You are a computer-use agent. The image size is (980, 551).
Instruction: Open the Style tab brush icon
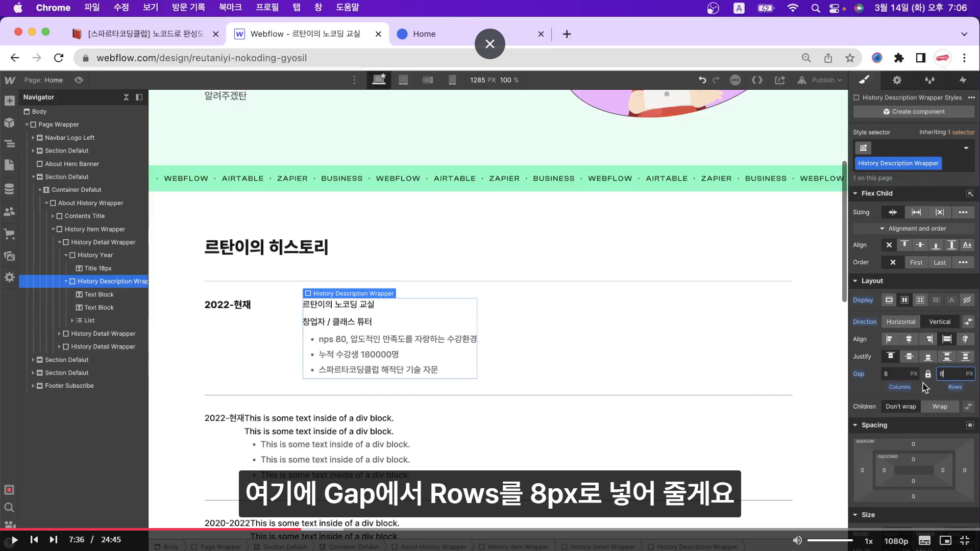click(x=864, y=80)
